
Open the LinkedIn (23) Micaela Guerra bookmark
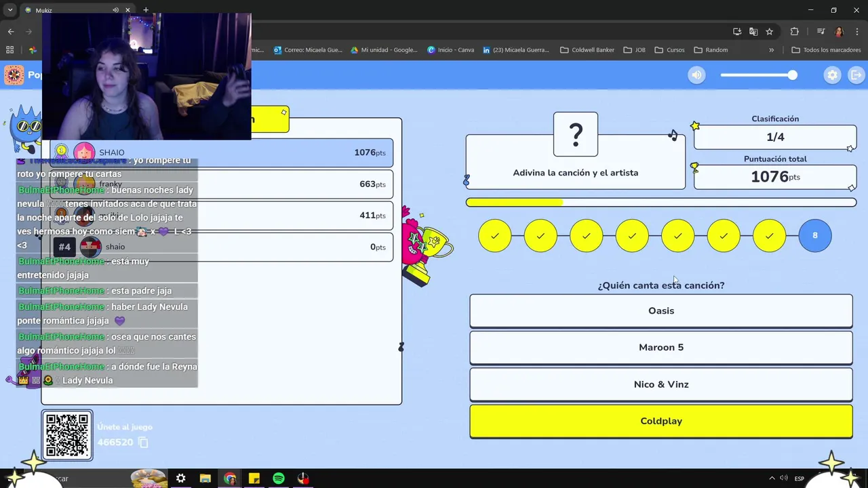pyautogui.click(x=516, y=49)
